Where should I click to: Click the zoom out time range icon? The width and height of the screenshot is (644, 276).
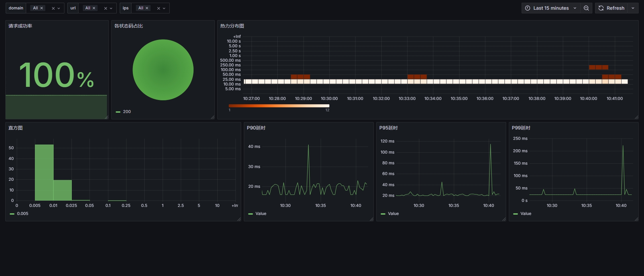pyautogui.click(x=586, y=8)
